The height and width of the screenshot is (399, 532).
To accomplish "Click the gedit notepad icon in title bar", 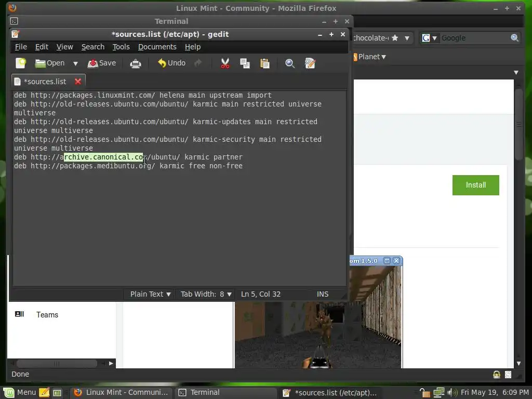I will pyautogui.click(x=15, y=34).
